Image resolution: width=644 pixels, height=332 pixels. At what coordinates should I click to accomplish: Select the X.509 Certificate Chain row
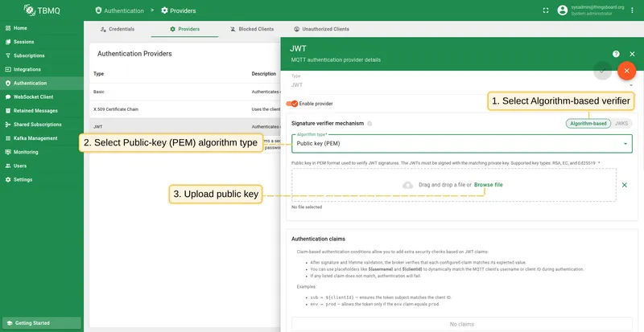185,109
